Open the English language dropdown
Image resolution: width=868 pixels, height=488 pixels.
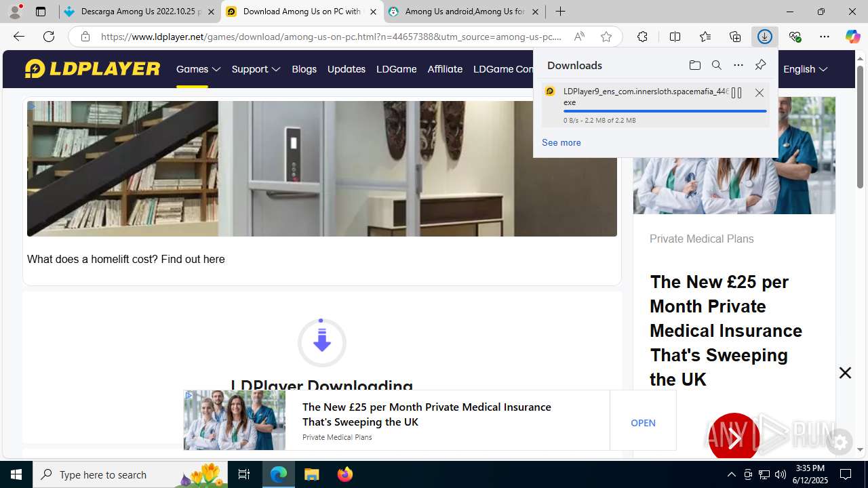805,69
